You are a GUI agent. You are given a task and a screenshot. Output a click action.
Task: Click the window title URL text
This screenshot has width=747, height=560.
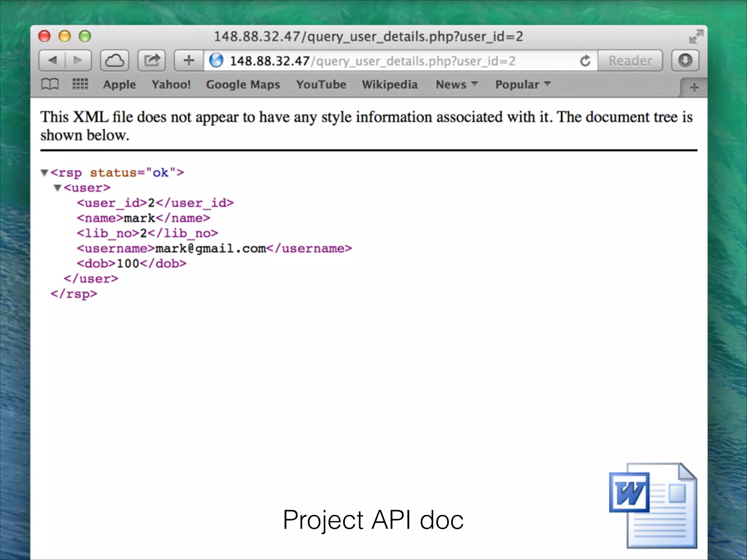tap(368, 37)
